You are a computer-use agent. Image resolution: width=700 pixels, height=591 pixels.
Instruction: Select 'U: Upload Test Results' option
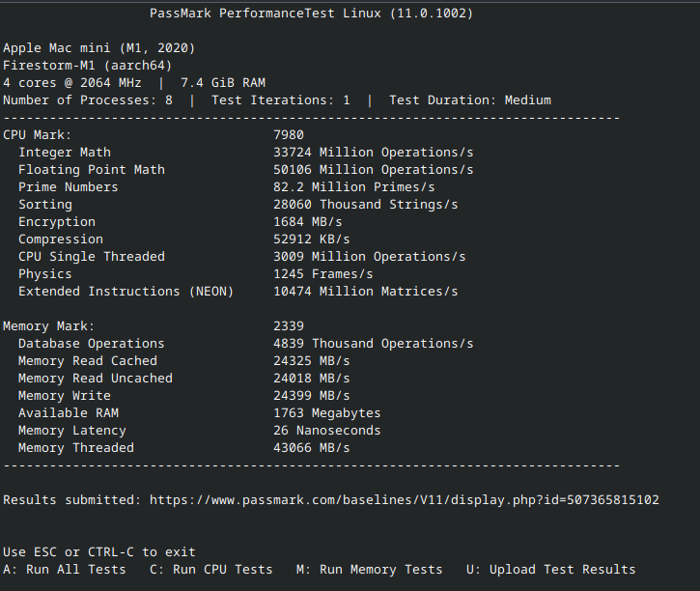click(x=550, y=570)
